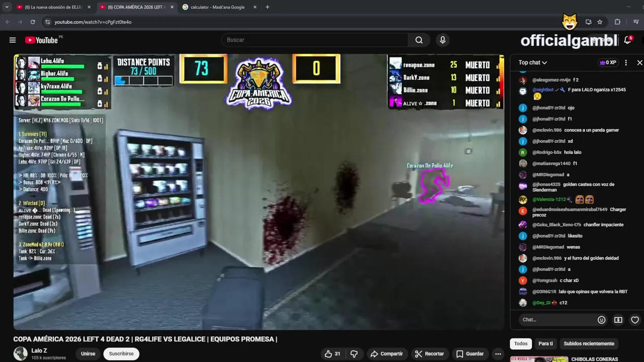644x362 pixels.
Task: Go forward in browser history
Action: (x=20, y=22)
